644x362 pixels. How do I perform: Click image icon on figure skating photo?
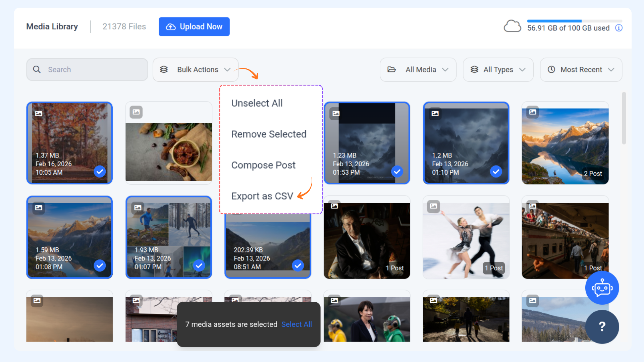pyautogui.click(x=433, y=206)
